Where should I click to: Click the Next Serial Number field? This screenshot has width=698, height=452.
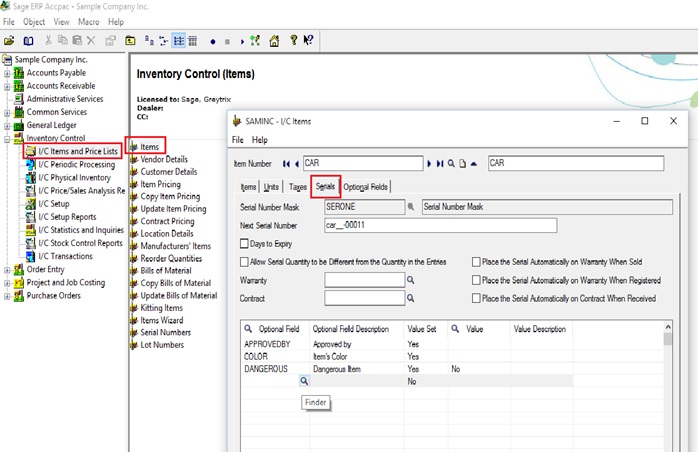(x=440, y=225)
